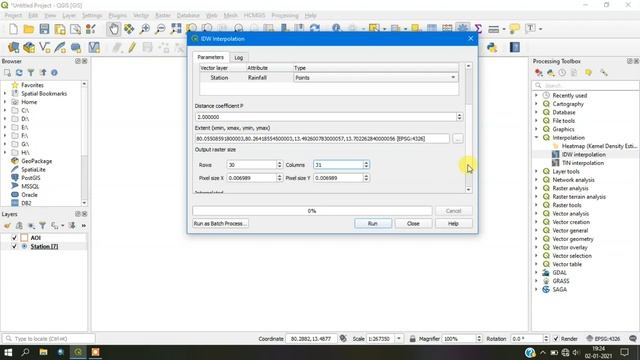Open the Project menu
Viewport: 640px width, 360px height.
point(13,16)
